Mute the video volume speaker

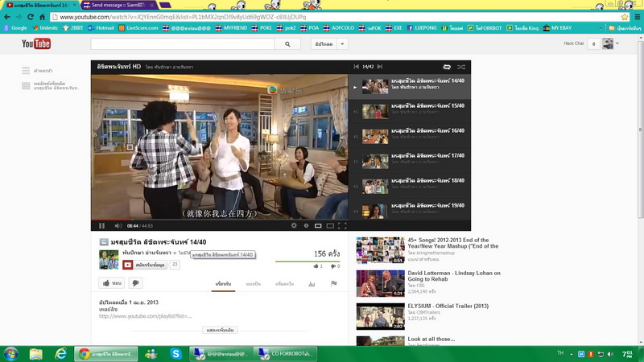click(x=118, y=226)
